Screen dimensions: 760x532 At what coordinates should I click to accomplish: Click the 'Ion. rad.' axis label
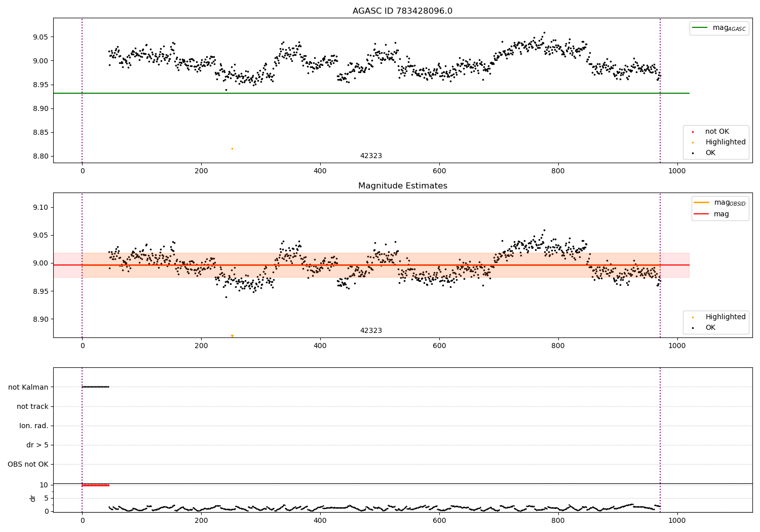tap(34, 426)
